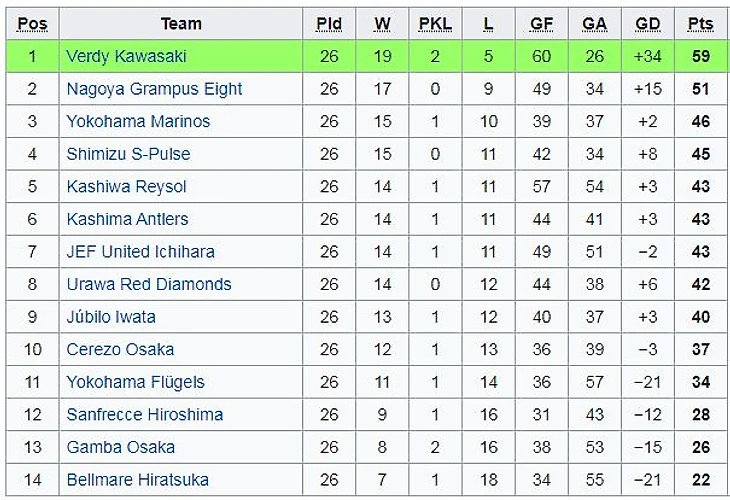Click the PKL column header
The image size is (730, 500).
click(435, 23)
